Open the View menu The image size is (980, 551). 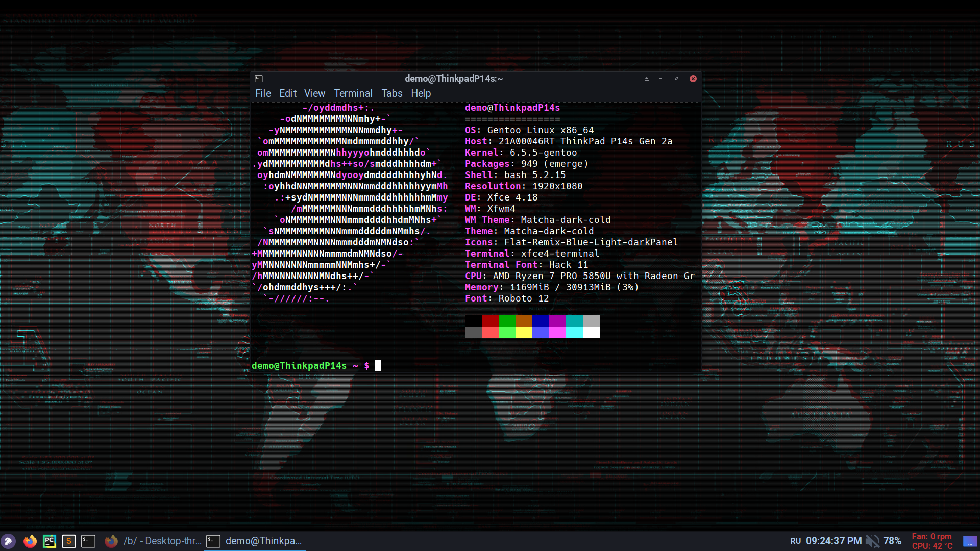coord(314,93)
